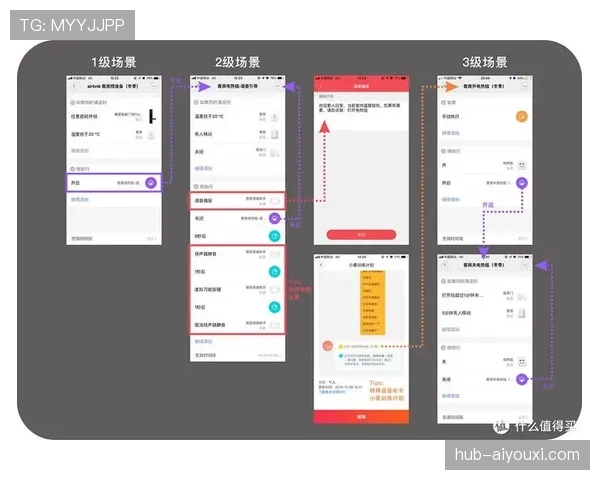
Task: Tap door sensor icon on 客房关电热毯 screen
Action: click(522, 296)
